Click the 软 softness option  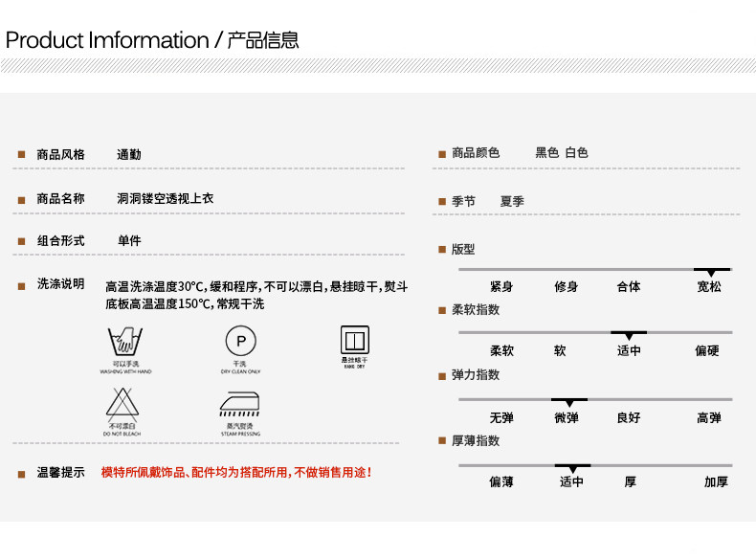click(x=560, y=350)
